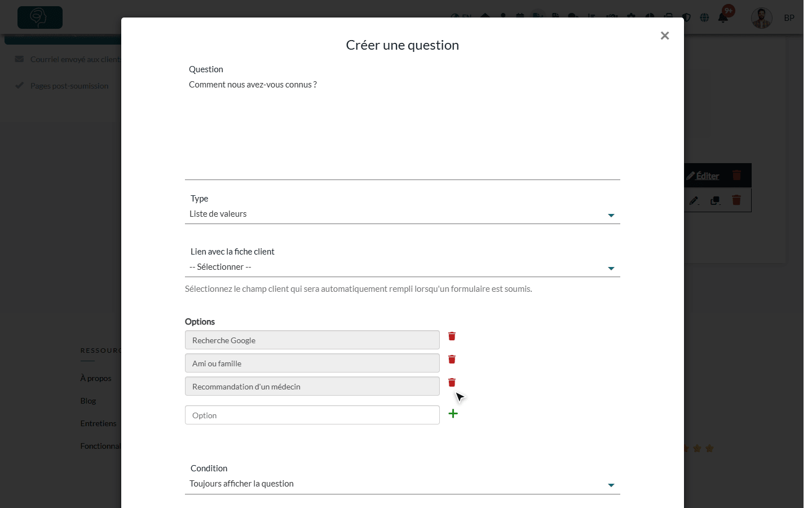Screen dimensions: 812x508
Task: Focus the empty Option input field
Action: [x=312, y=415]
